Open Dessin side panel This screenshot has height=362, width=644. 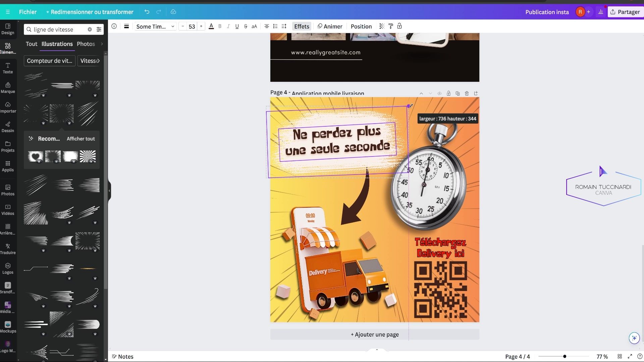click(8, 127)
